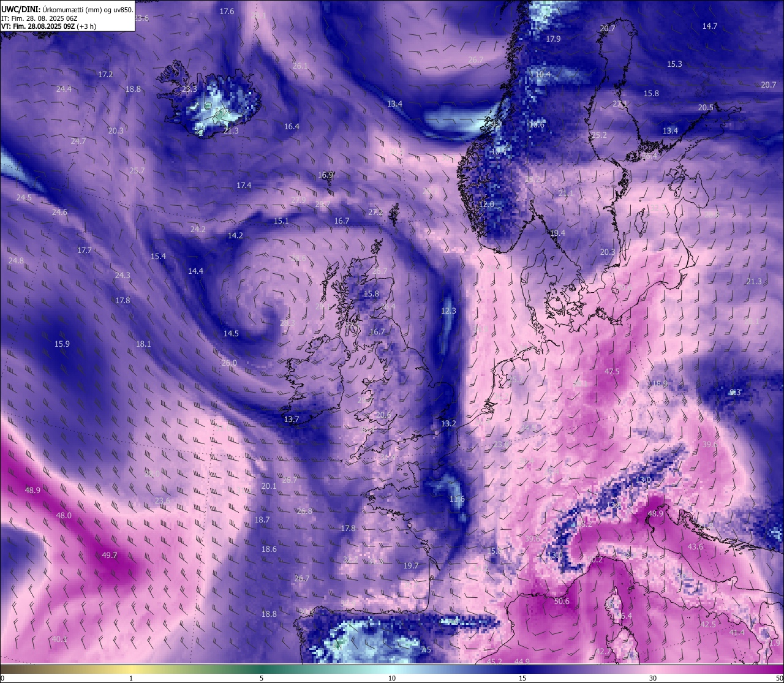Click the 17.7 value on the map
784x683 pixels.
click(85, 251)
